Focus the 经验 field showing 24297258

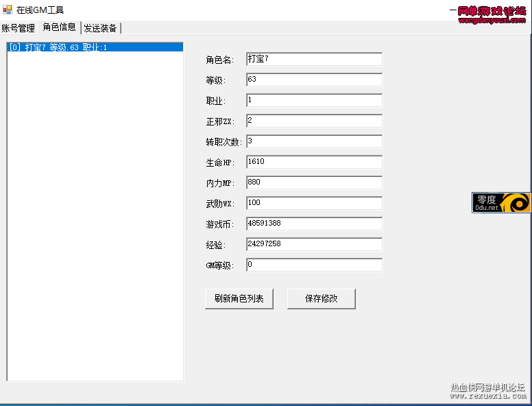tap(314, 244)
